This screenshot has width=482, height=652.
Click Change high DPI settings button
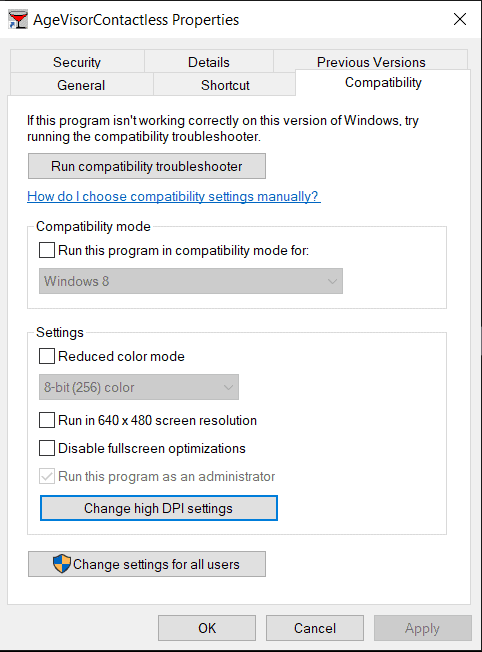coord(158,508)
